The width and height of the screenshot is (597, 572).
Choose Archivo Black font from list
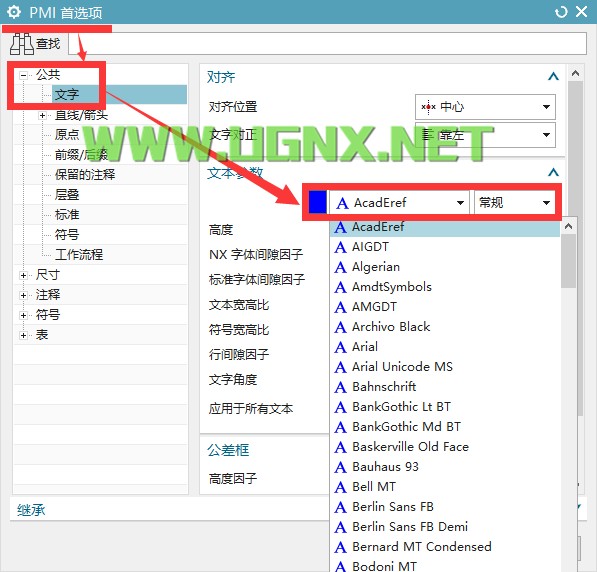point(445,327)
